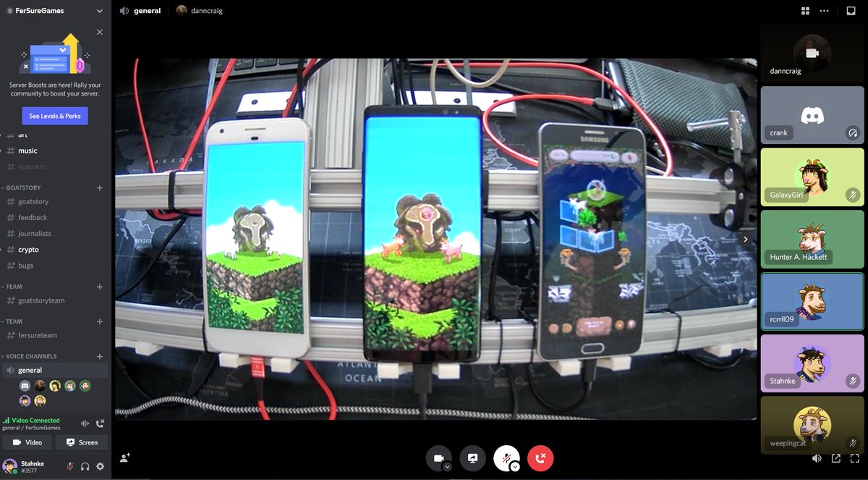Select the Stahnke participant tile
The height and width of the screenshot is (480, 868).
coord(812,363)
